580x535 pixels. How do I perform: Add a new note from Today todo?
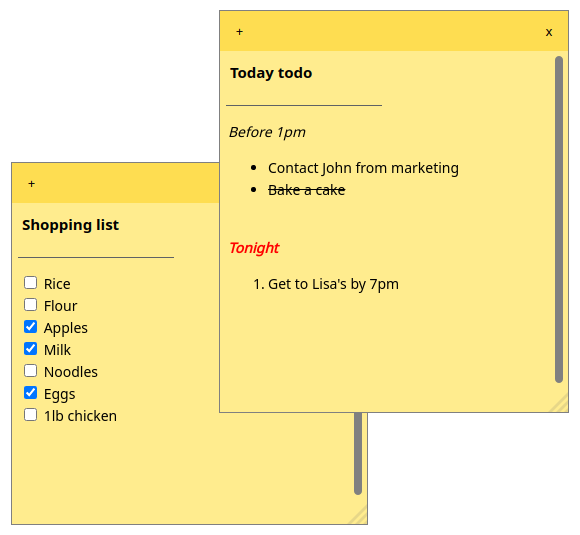pos(239,32)
